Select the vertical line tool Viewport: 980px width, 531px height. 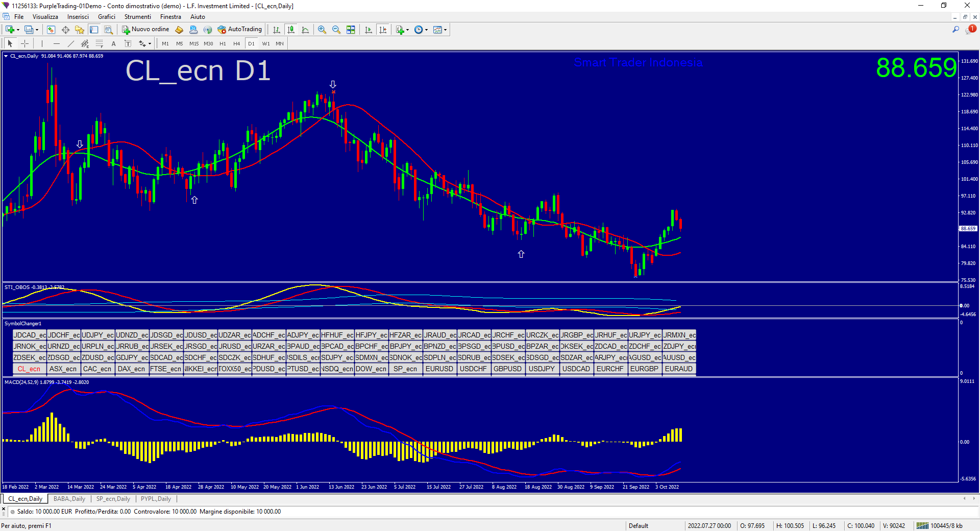point(42,43)
